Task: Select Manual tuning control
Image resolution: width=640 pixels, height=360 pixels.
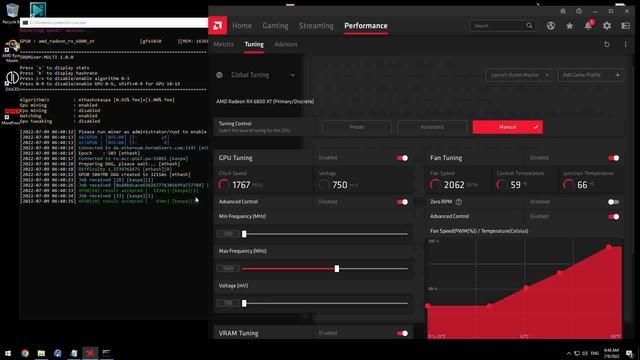Action: pyautogui.click(x=507, y=127)
